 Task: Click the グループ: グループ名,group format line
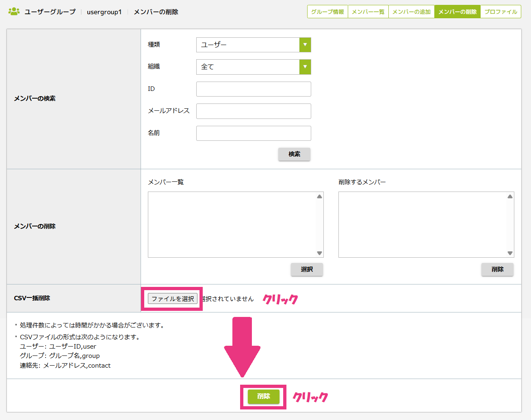(60, 356)
